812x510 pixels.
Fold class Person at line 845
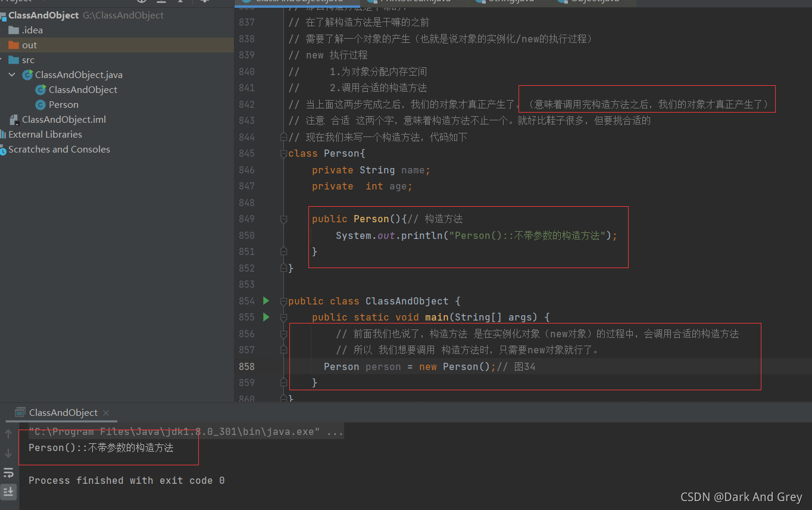284,154
